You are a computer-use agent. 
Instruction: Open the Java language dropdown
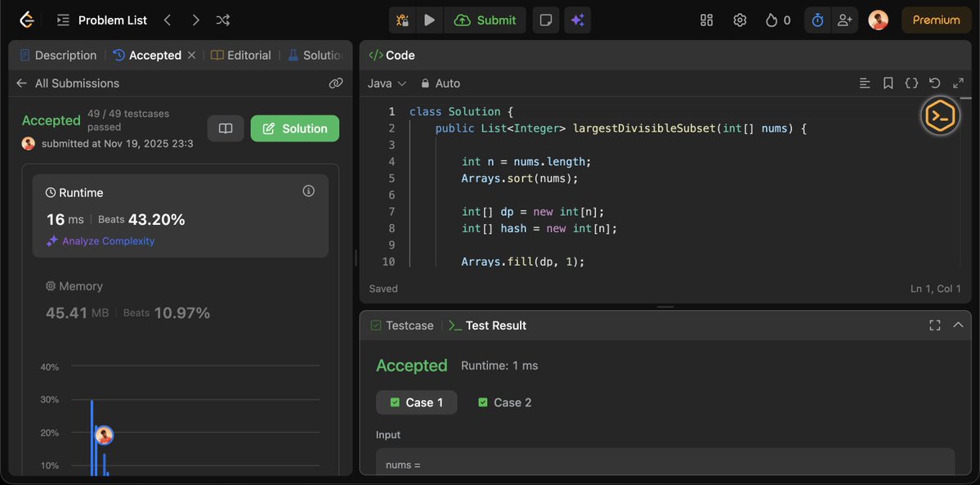387,83
